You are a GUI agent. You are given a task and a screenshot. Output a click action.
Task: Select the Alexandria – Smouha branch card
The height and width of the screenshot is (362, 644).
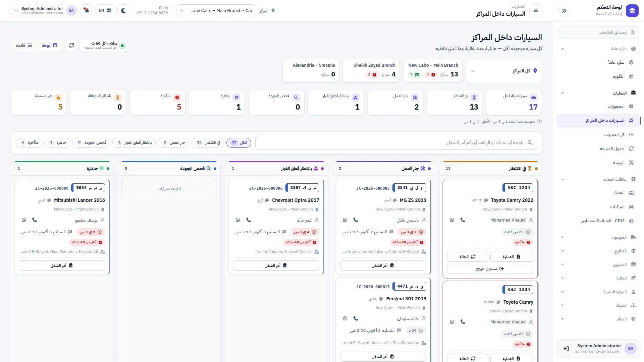(311, 71)
